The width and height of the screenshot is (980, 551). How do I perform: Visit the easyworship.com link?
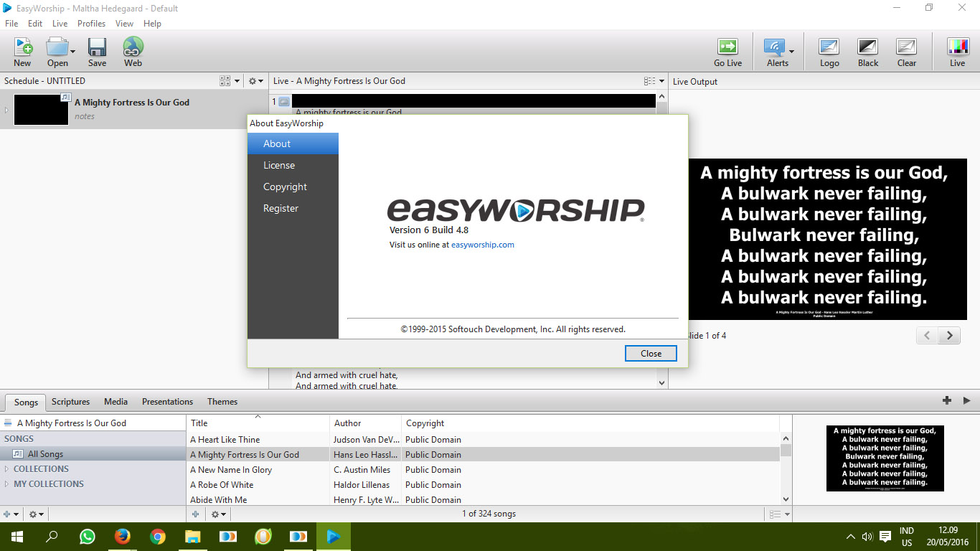point(483,245)
